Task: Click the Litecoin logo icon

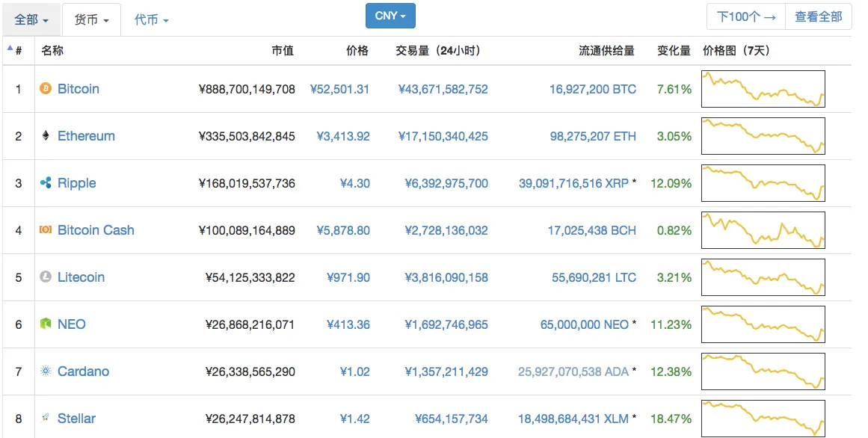Action: [x=46, y=277]
